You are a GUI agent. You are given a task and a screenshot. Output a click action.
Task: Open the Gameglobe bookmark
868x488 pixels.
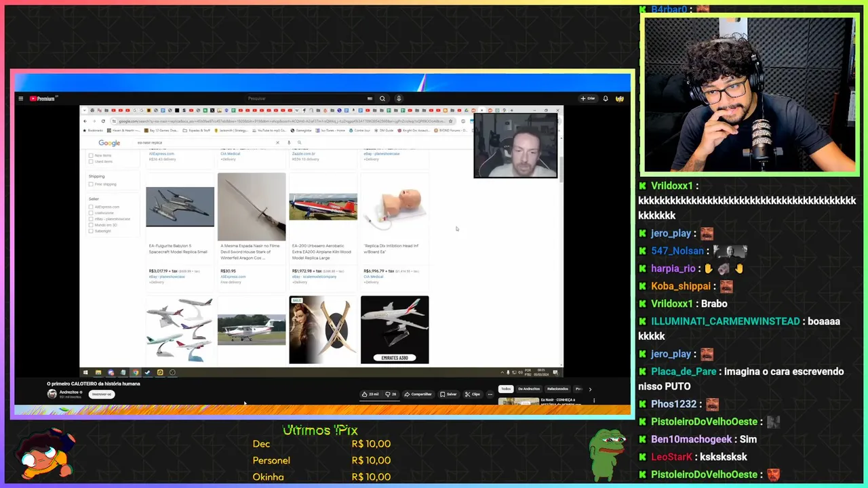point(302,130)
